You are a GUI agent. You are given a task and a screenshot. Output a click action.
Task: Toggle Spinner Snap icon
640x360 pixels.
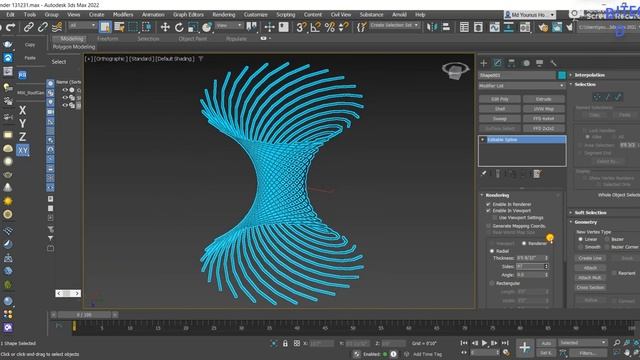(344, 27)
